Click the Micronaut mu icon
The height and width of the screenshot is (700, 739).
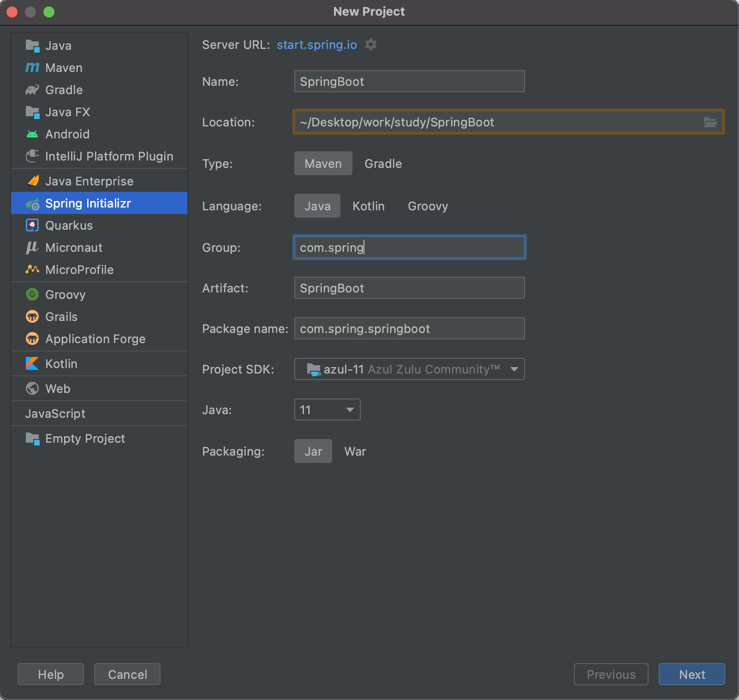coord(32,248)
